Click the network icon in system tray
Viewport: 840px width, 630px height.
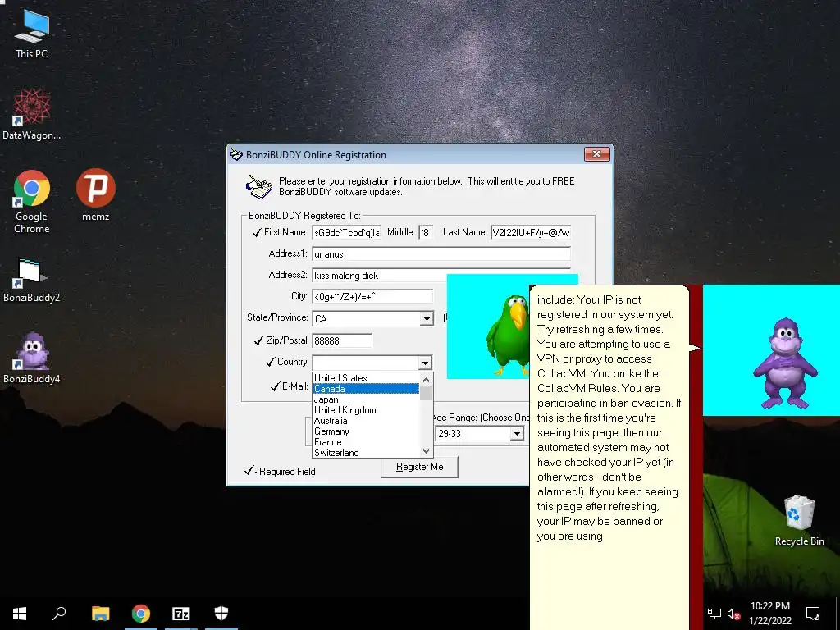[x=714, y=614]
